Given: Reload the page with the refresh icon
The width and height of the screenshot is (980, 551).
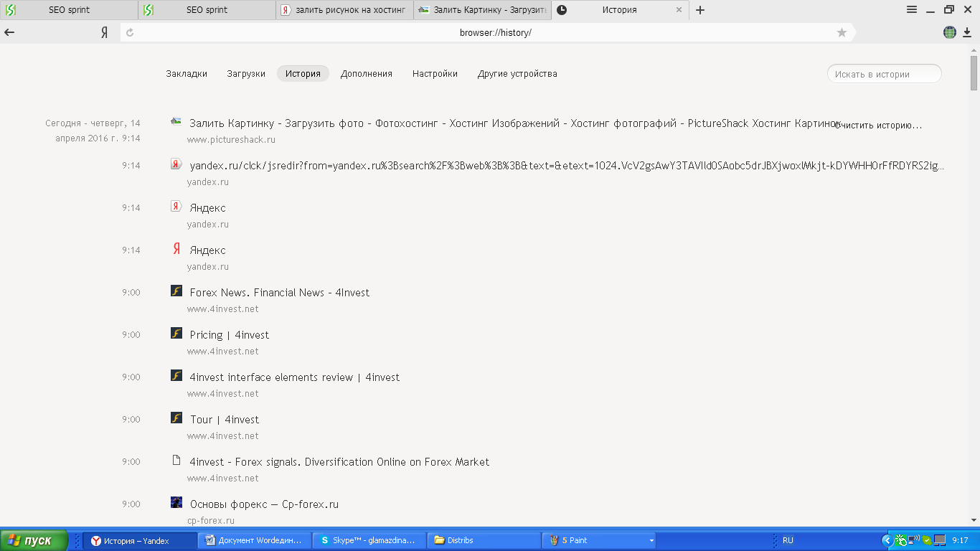Looking at the screenshot, I should click(130, 32).
